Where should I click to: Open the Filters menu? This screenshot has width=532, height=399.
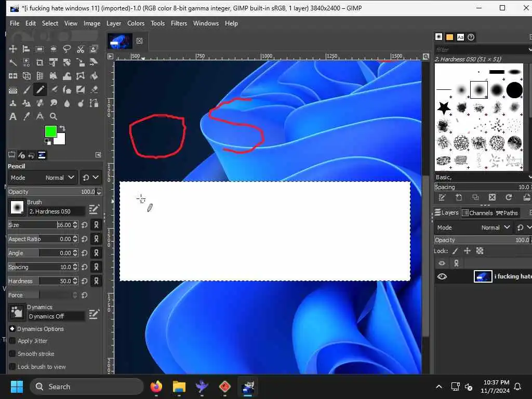[179, 23]
